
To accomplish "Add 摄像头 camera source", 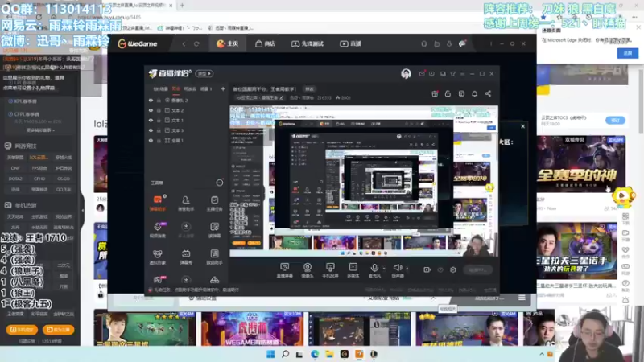I will click(x=308, y=270).
